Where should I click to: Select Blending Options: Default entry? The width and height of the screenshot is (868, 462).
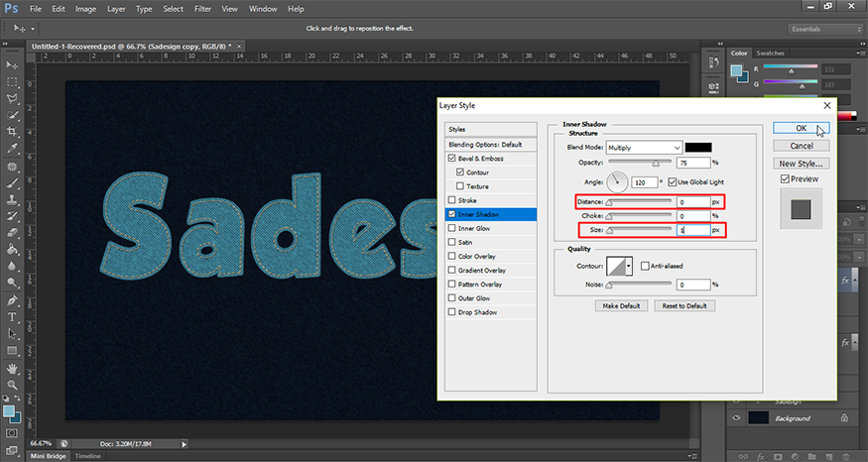[x=490, y=145]
